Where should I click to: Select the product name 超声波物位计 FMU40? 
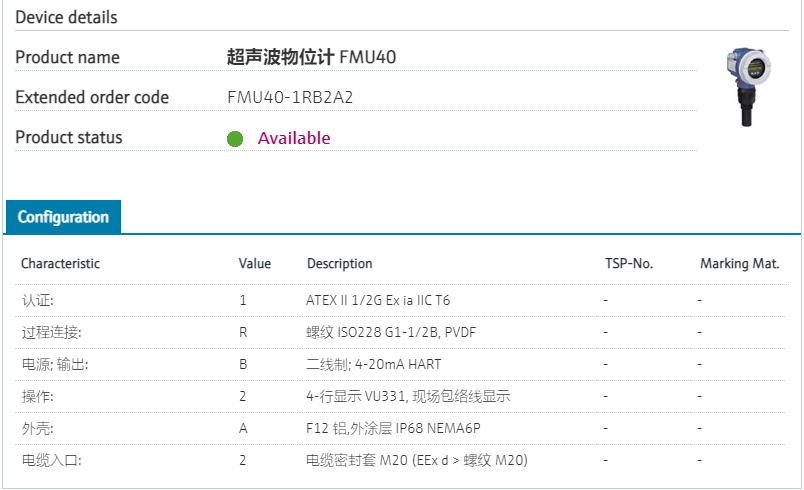pos(311,58)
